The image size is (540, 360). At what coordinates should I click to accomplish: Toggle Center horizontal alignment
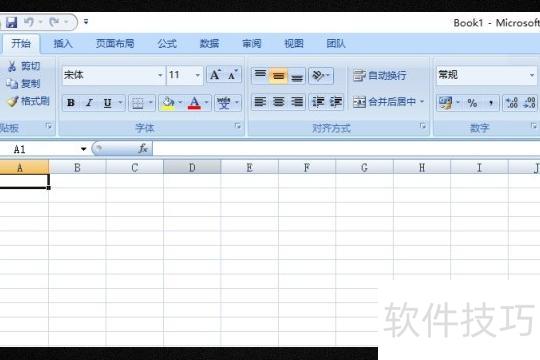pyautogui.click(x=278, y=102)
